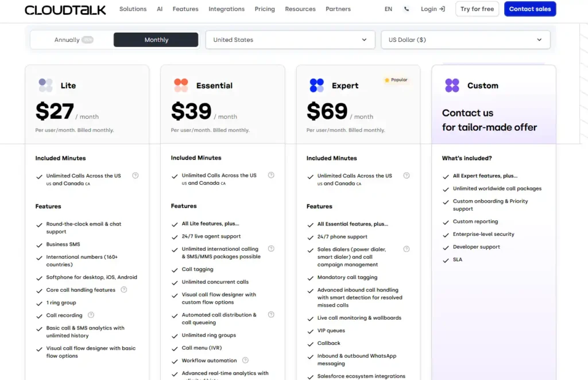Select Monthly billing toggle
588x380 pixels.
[x=156, y=40]
